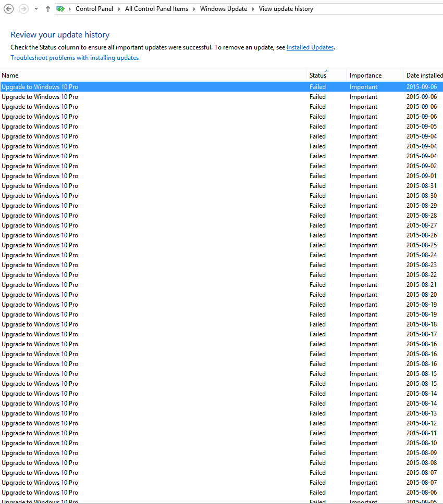Click Review your update history heading
This screenshot has height=504, width=443.
click(x=60, y=35)
